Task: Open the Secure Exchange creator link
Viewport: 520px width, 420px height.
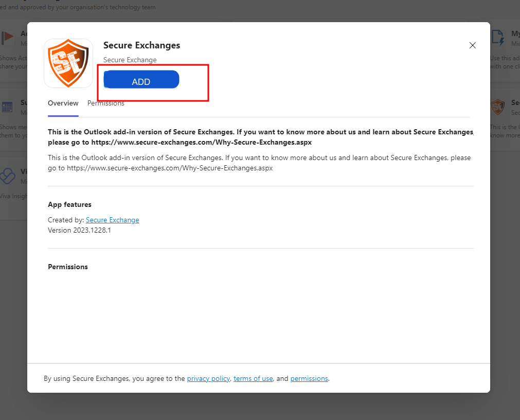Action: coord(113,220)
